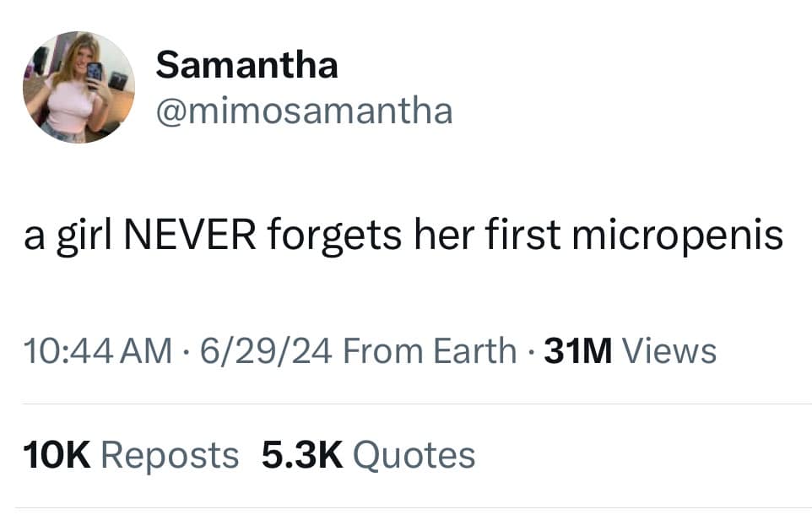The width and height of the screenshot is (812, 515).
Task: View the Quotes list
Action: point(414,456)
